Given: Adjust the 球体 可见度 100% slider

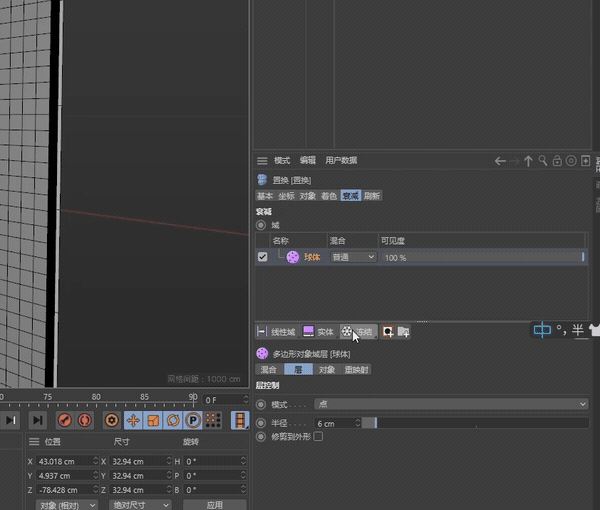Looking at the screenshot, I should coord(483,257).
